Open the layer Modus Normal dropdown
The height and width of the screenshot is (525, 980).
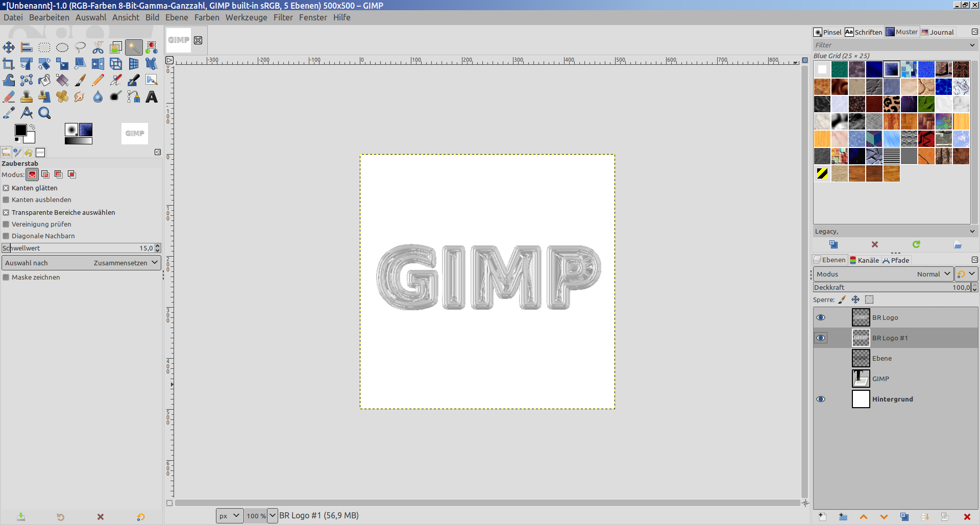883,274
